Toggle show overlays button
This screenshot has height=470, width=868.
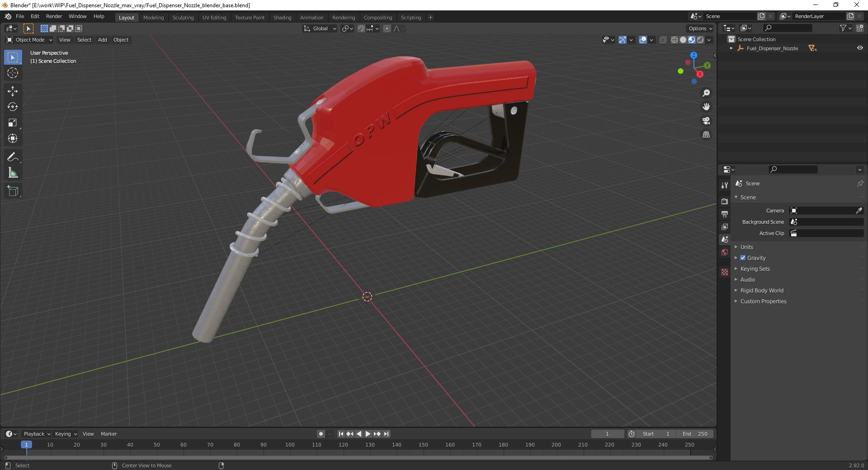(643, 40)
